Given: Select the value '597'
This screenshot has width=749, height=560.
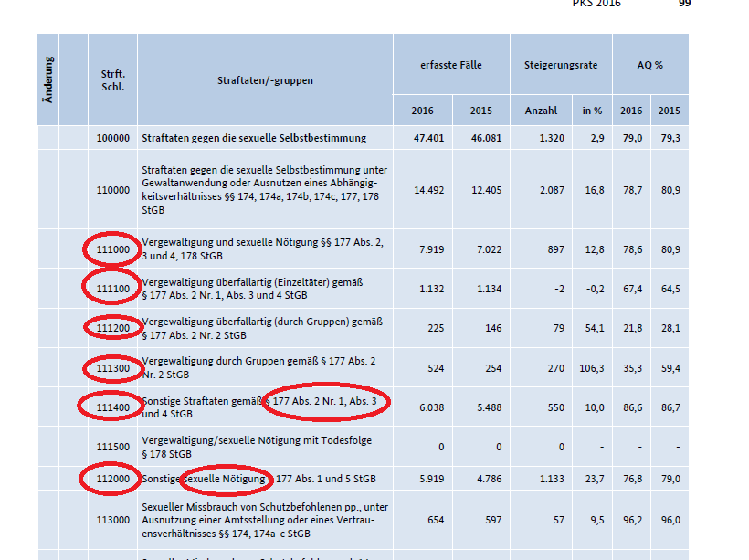Looking at the screenshot, I should (493, 520).
